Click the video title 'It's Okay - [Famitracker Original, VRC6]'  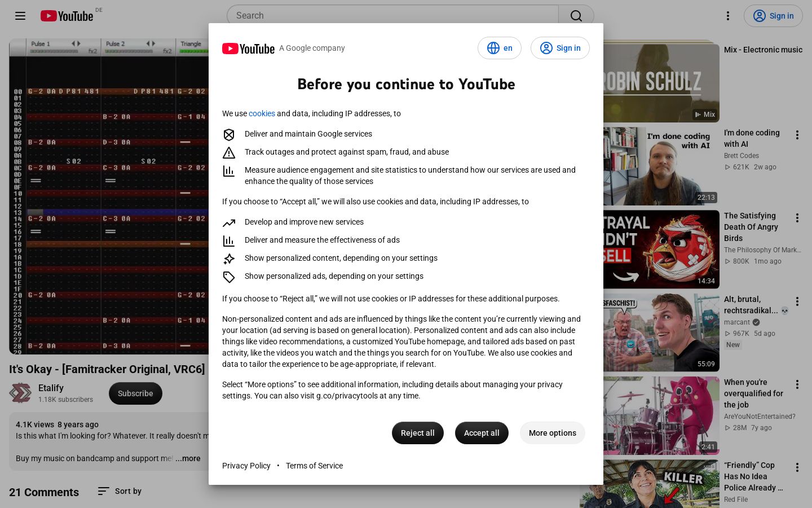click(107, 369)
